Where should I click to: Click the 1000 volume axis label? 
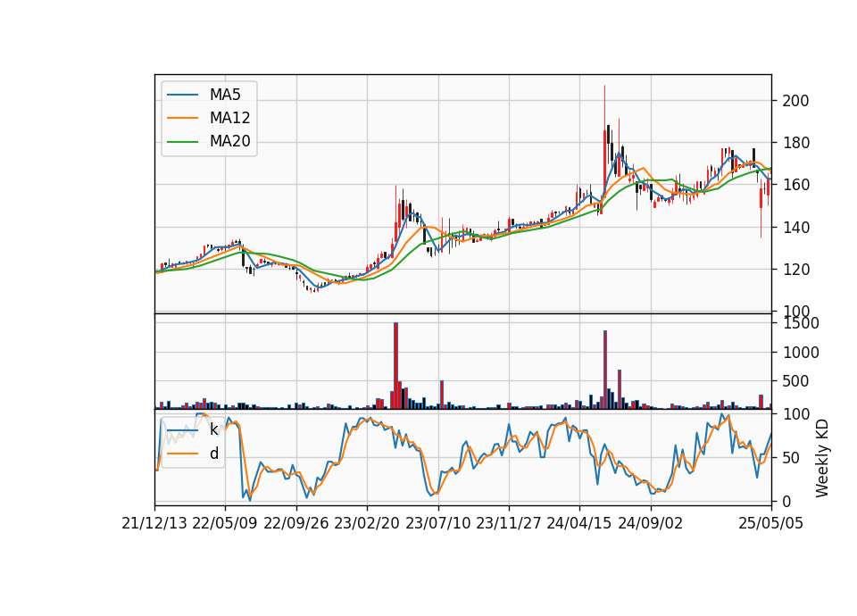[801, 353]
